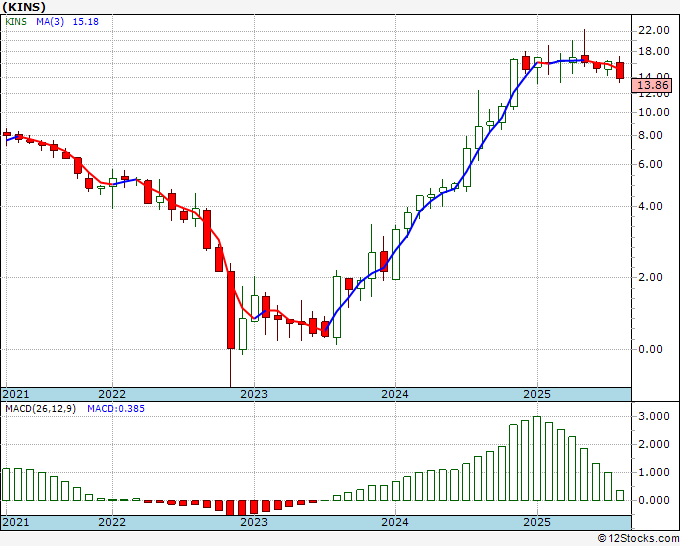Click 2024 on the price chart timeline
Image resolution: width=680 pixels, height=546 pixels.
pyautogui.click(x=395, y=394)
